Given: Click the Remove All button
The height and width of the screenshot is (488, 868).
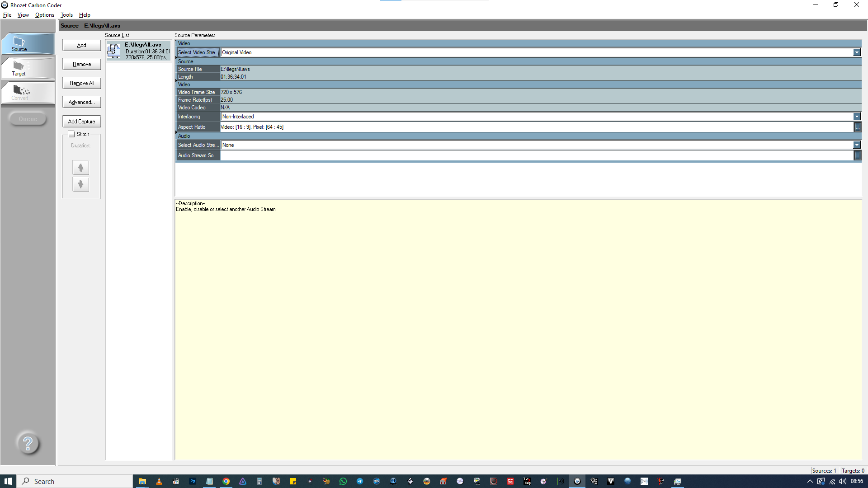Looking at the screenshot, I should [x=81, y=83].
